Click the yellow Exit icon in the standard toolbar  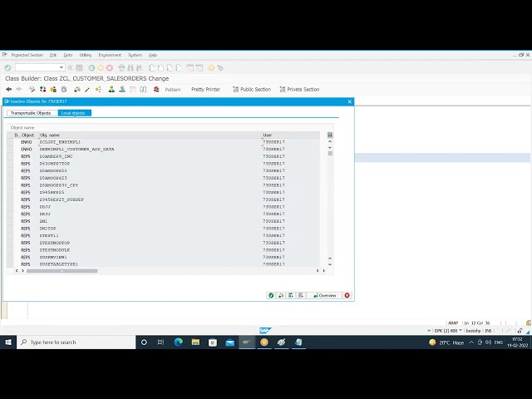[101, 68]
